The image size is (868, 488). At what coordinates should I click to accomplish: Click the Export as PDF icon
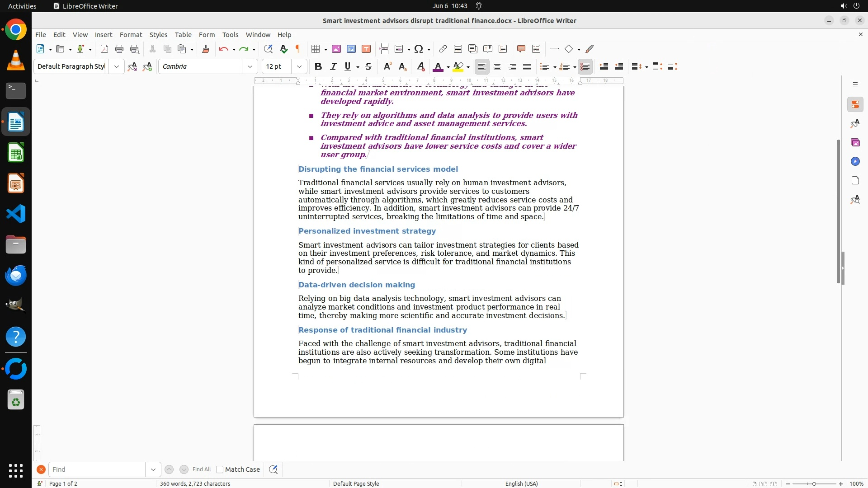[x=104, y=49]
